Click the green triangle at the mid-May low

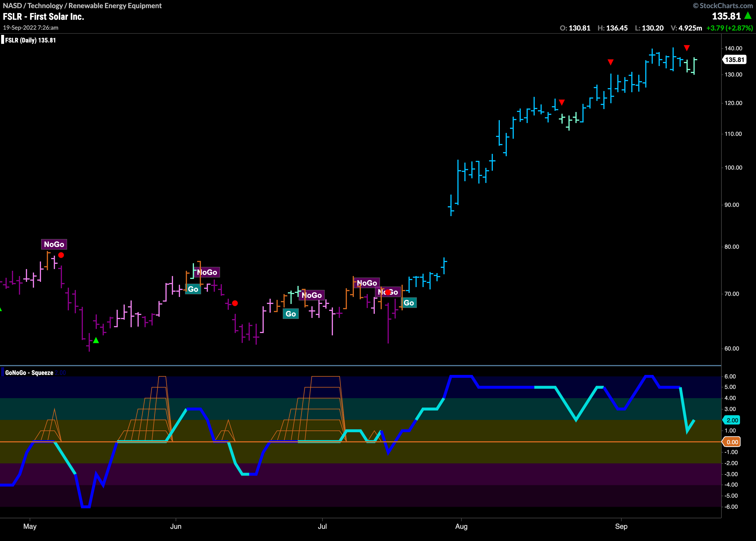coord(96,340)
